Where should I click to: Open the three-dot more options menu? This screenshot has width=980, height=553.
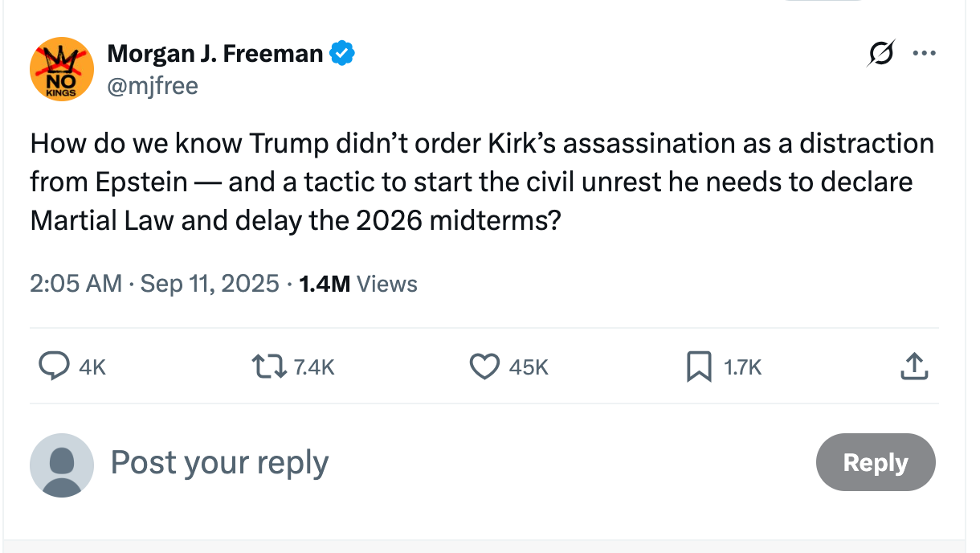coord(925,55)
